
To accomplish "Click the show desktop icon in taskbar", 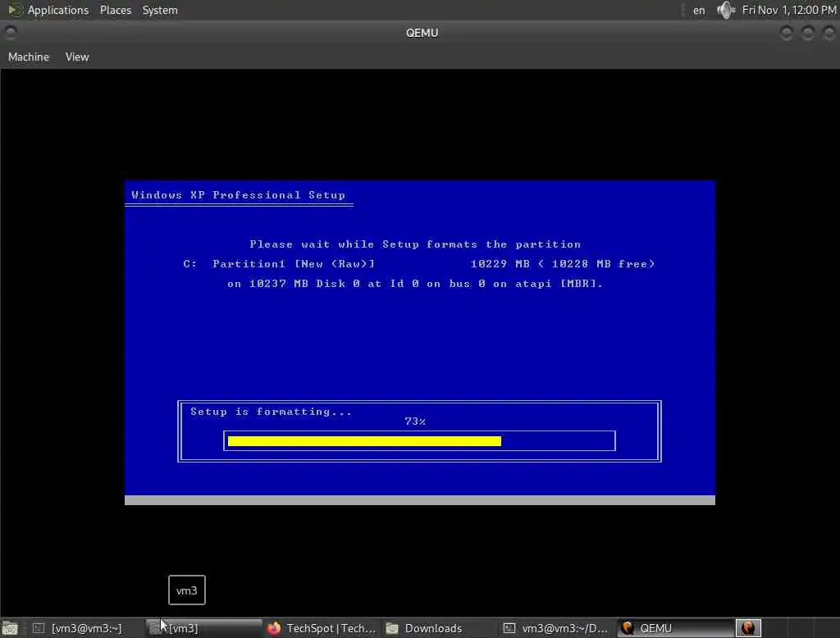I will (x=10, y=628).
